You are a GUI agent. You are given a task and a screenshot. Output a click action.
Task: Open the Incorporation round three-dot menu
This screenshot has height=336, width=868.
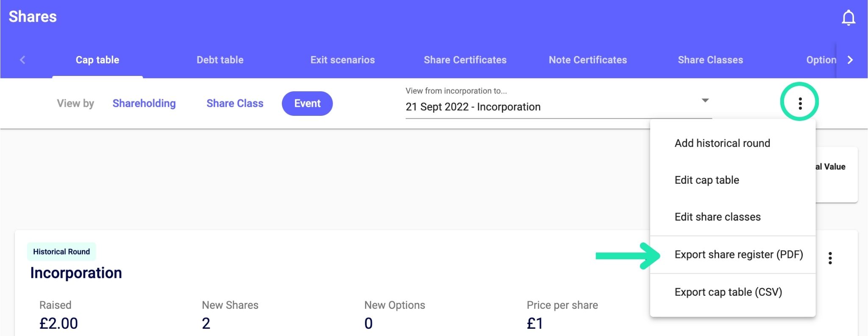point(830,258)
